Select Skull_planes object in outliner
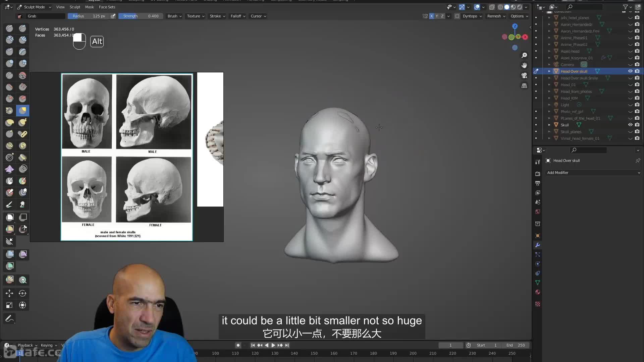Image resolution: width=644 pixels, height=362 pixels. pos(571,131)
